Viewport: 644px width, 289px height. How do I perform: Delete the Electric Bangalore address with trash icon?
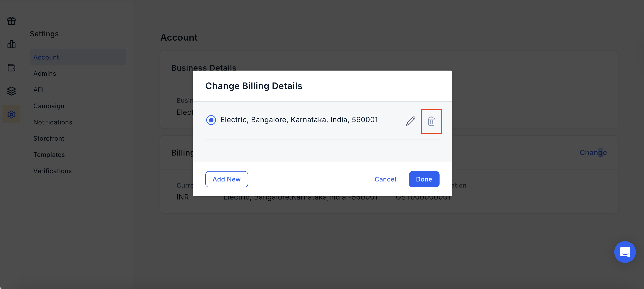[431, 121]
